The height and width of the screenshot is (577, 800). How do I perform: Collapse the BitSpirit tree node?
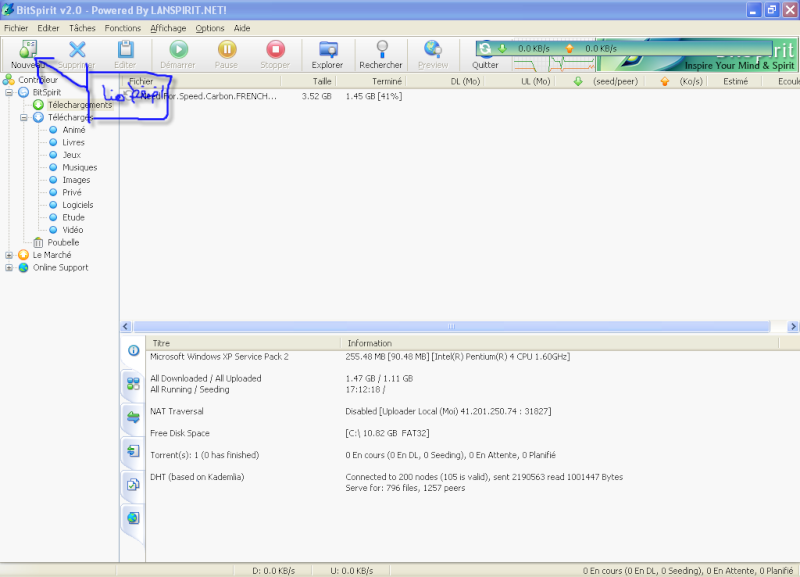(x=9, y=92)
